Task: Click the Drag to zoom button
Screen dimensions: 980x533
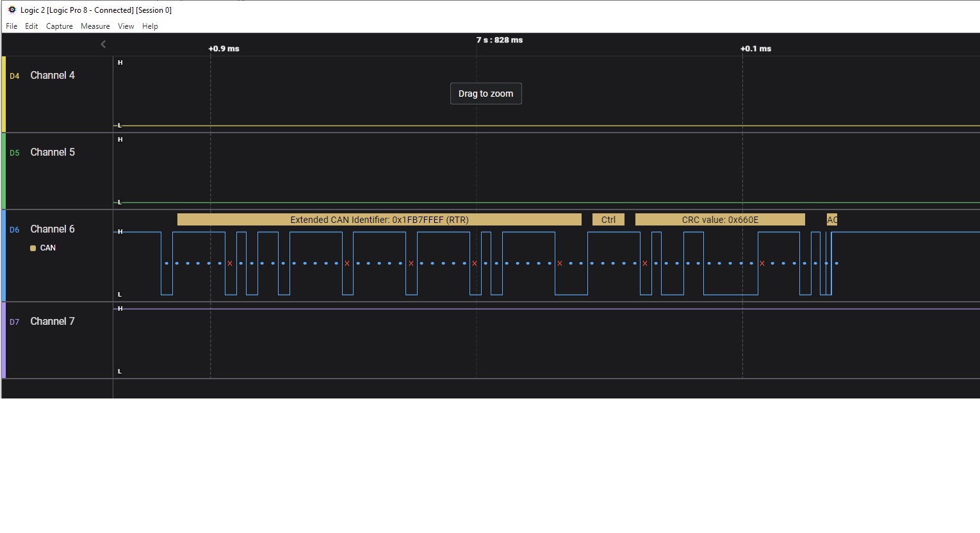Action: click(486, 94)
